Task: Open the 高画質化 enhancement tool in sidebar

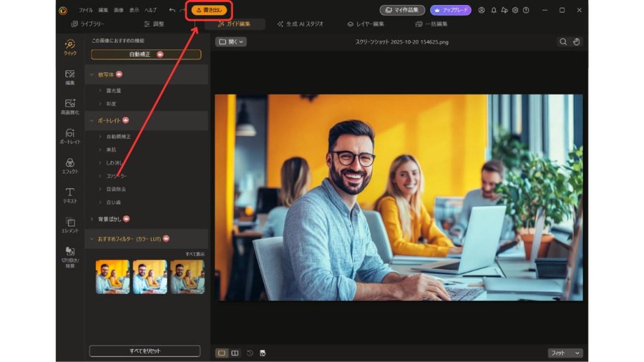Action: 70,106
